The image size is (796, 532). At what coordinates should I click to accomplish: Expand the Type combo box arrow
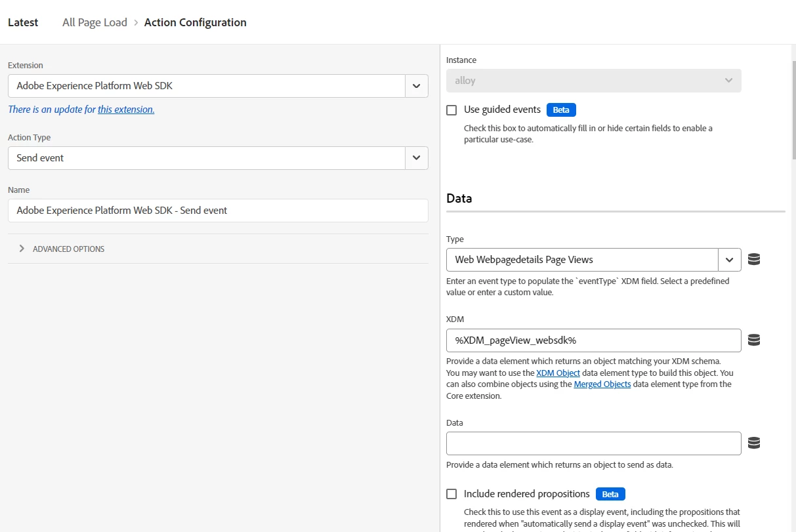click(729, 260)
